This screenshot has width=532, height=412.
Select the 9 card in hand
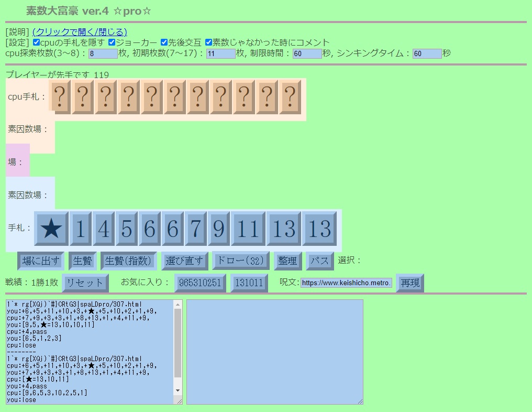click(x=219, y=228)
